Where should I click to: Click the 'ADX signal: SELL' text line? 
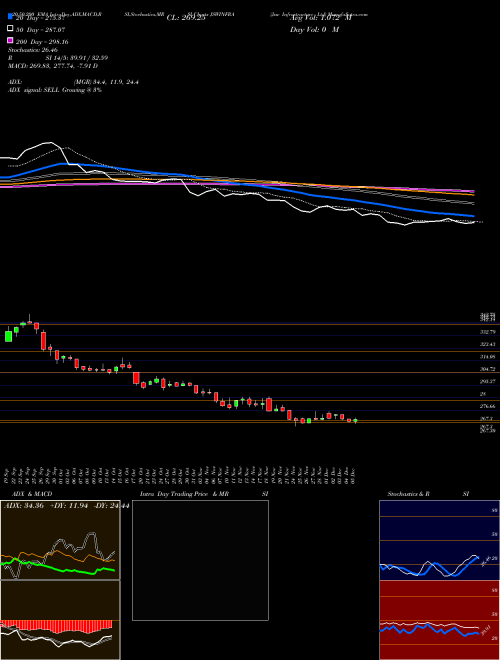click(55, 90)
